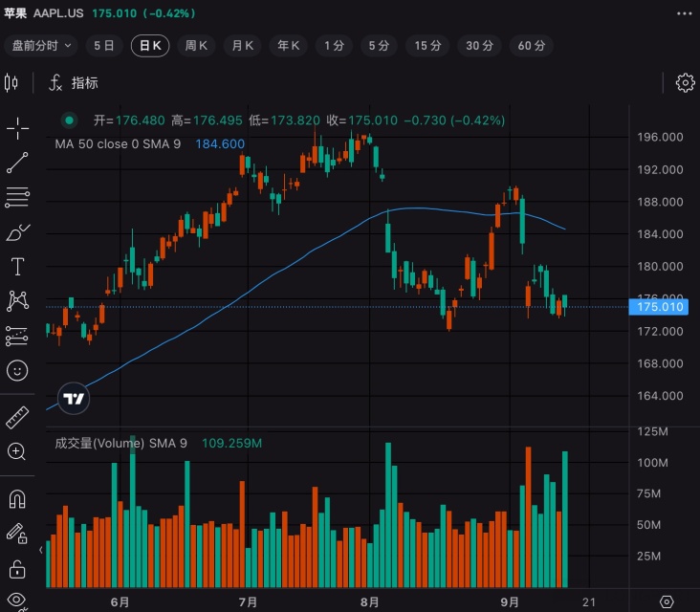Click the zoom-in magnifier tool
The height and width of the screenshot is (612, 700).
(17, 451)
